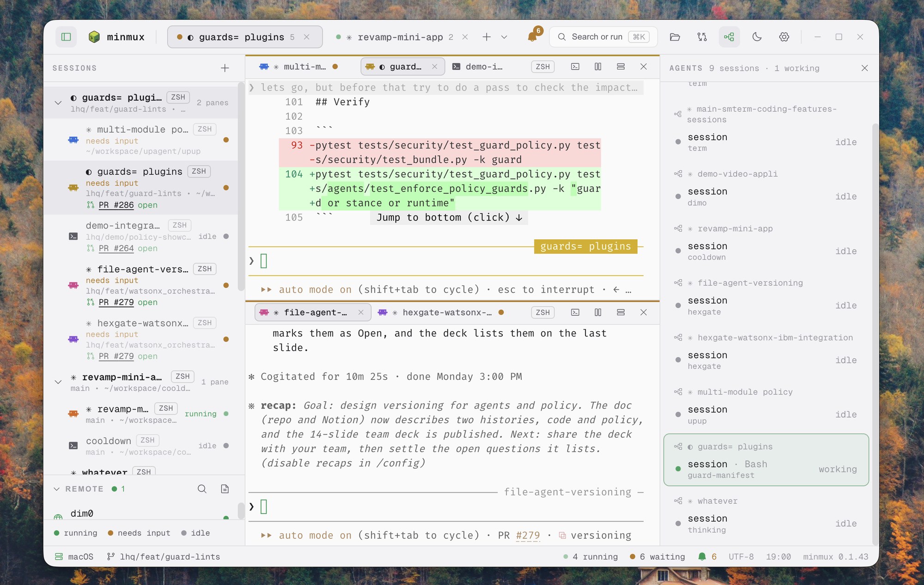Switch to file-agent pane tab
Screen dimensions: 924x585
pos(313,312)
